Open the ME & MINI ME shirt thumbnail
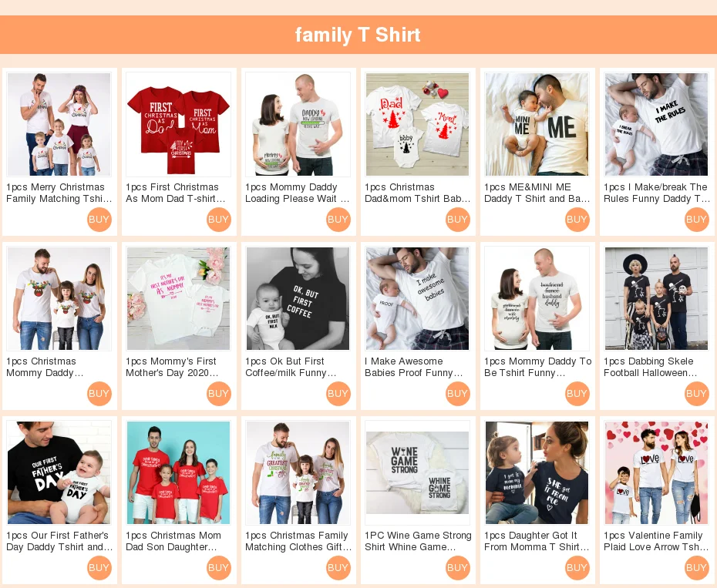Viewport: 717px width, 588px height. (537, 124)
